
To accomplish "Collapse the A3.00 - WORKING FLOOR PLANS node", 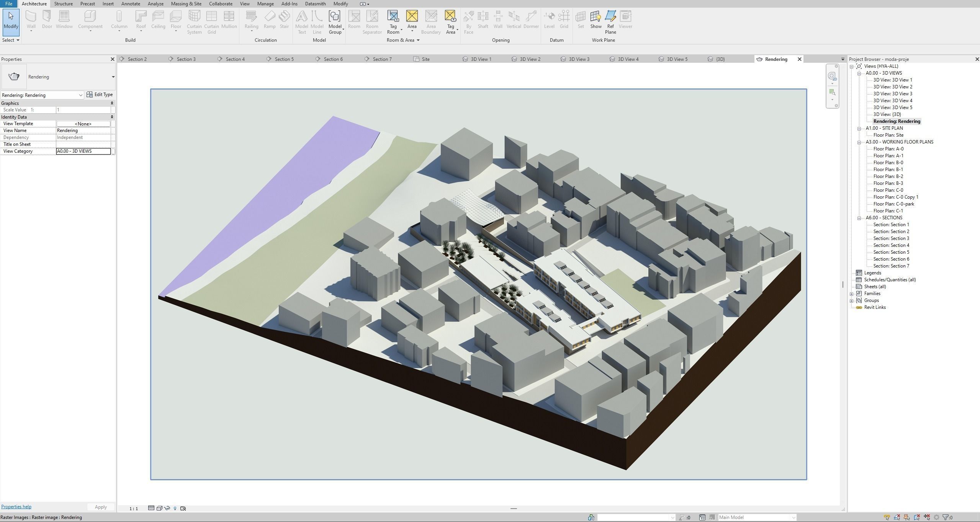I will [859, 142].
